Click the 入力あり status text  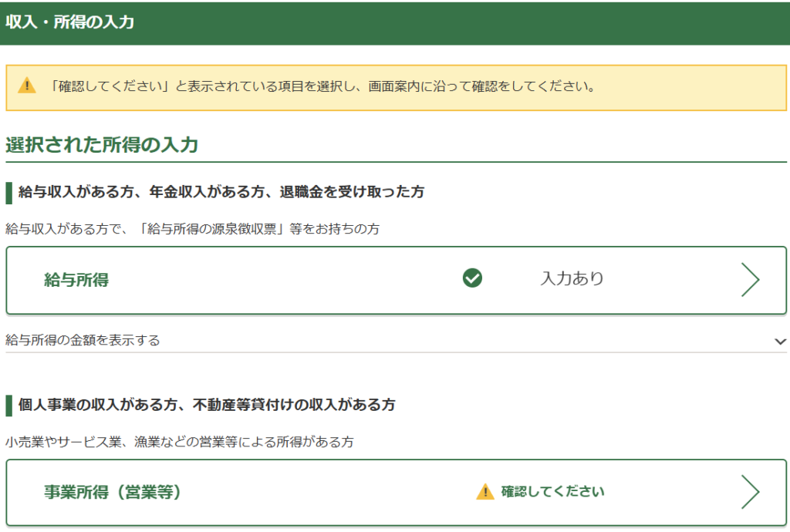coord(572,278)
